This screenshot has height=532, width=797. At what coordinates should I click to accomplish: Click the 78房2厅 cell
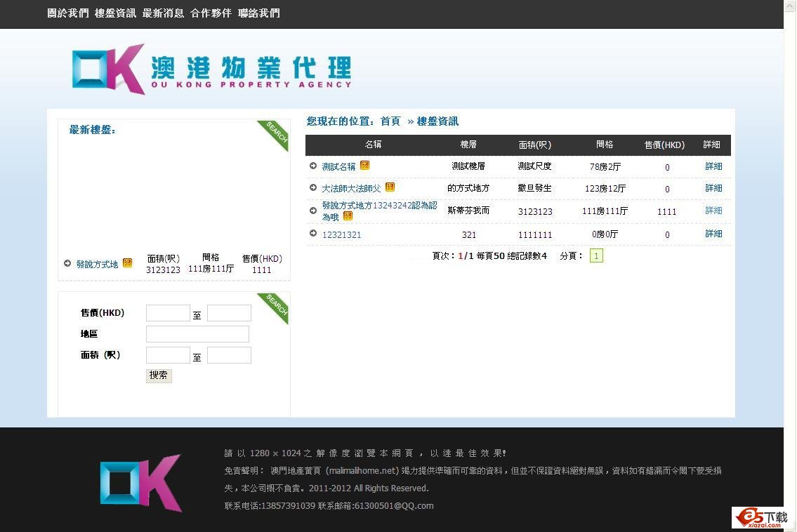click(x=605, y=166)
